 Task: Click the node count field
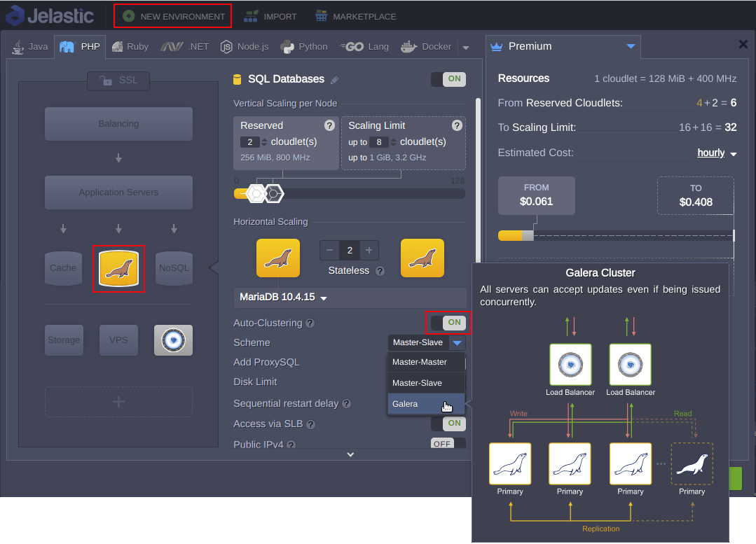[x=350, y=250]
